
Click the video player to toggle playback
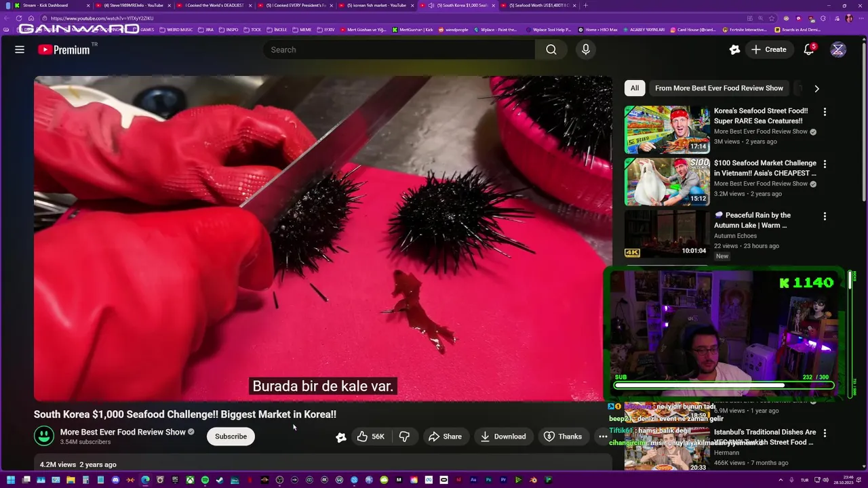[323, 239]
